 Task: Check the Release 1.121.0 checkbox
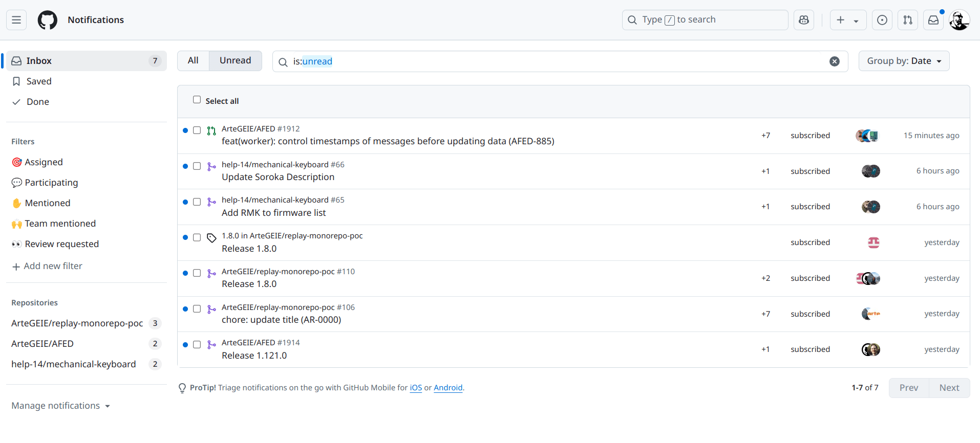[x=197, y=345]
